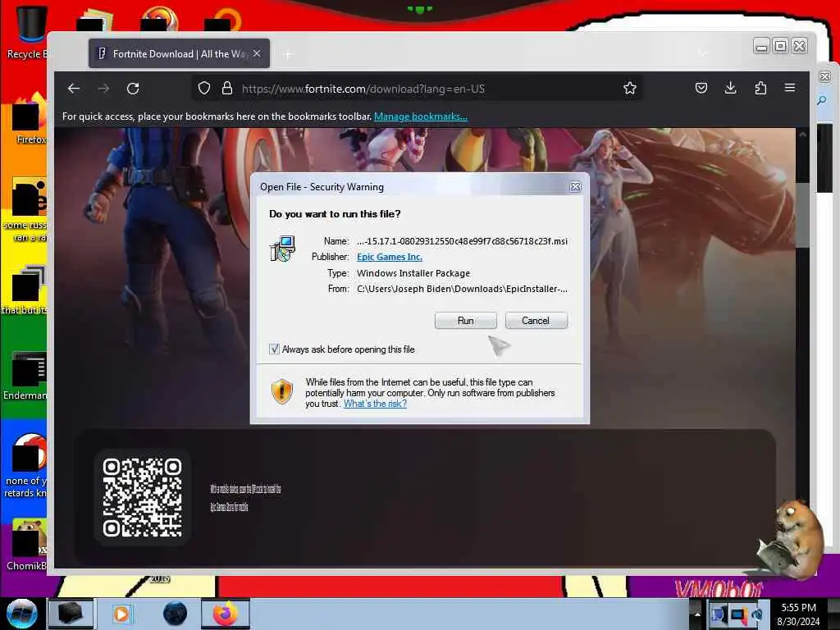Click the installer package file icon
The height and width of the screenshot is (630, 840).
tap(282, 249)
